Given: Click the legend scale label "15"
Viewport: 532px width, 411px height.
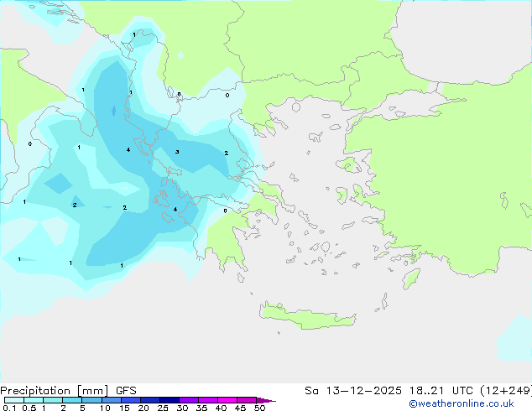Looking at the screenshot, I should (x=124, y=408).
